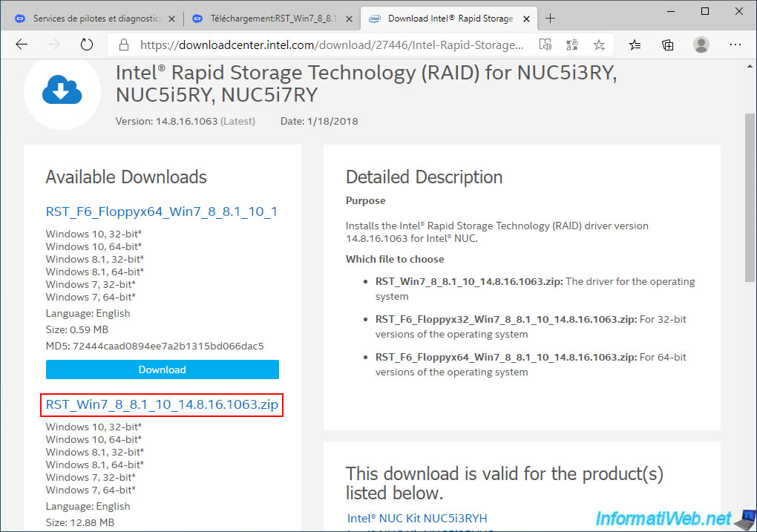The image size is (757, 532).
Task: View site security lock information
Action: 124,45
